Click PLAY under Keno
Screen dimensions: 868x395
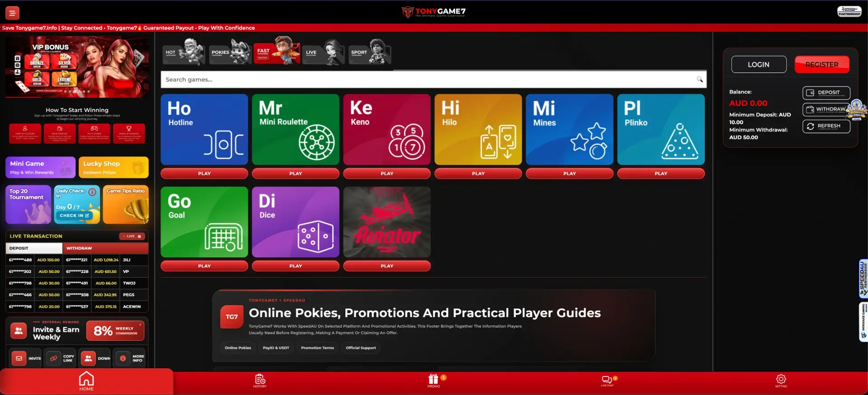(x=387, y=174)
